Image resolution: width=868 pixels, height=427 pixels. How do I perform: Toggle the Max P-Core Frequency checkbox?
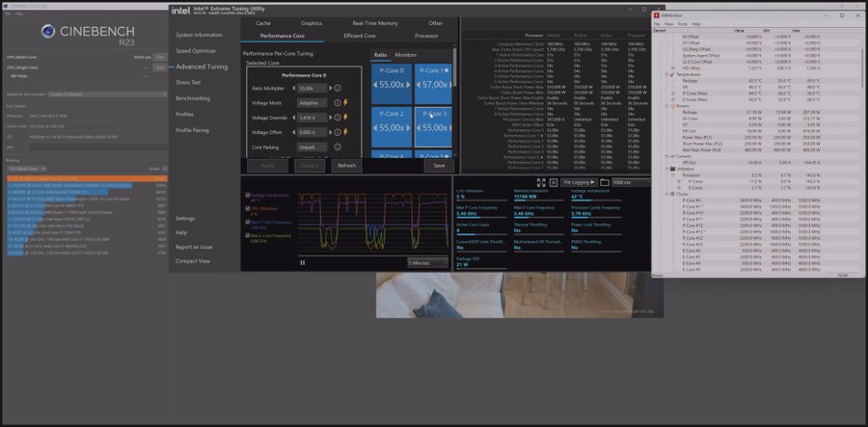[247, 222]
